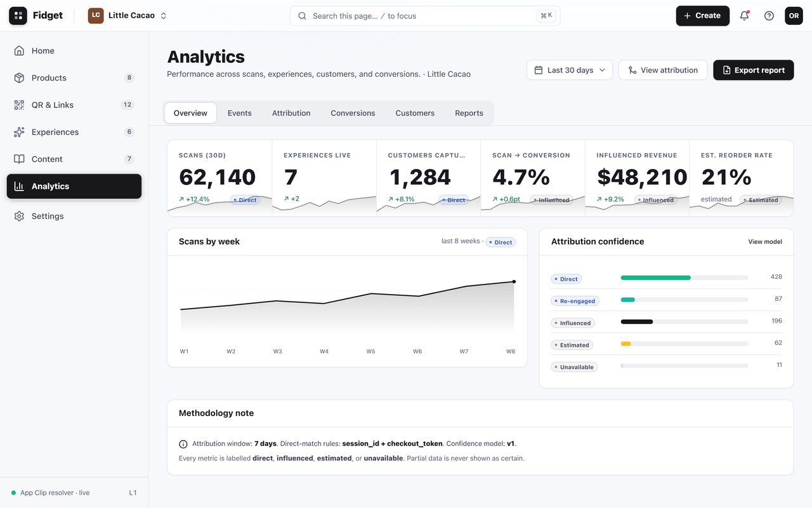Viewport: 812px width, 508px height.
Task: Click the info icon in Methodology note
Action: (x=183, y=444)
